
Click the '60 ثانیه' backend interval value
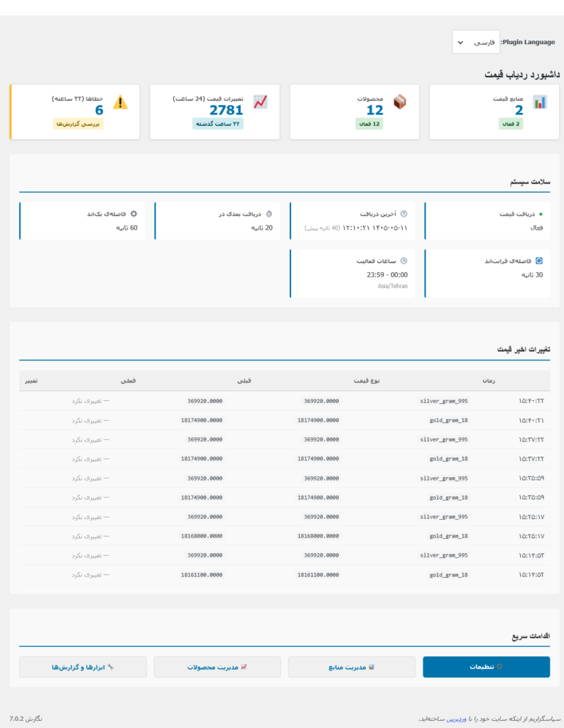pos(126,228)
